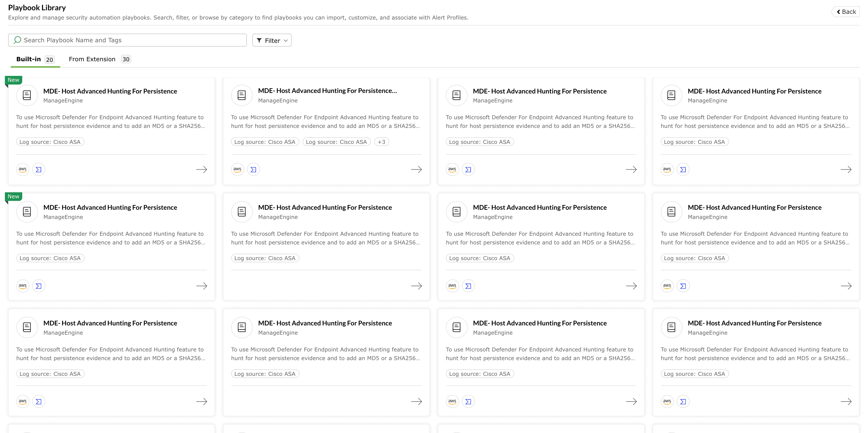Click the AWS icon on third-row fourth card
868x433 pixels.
667,401
